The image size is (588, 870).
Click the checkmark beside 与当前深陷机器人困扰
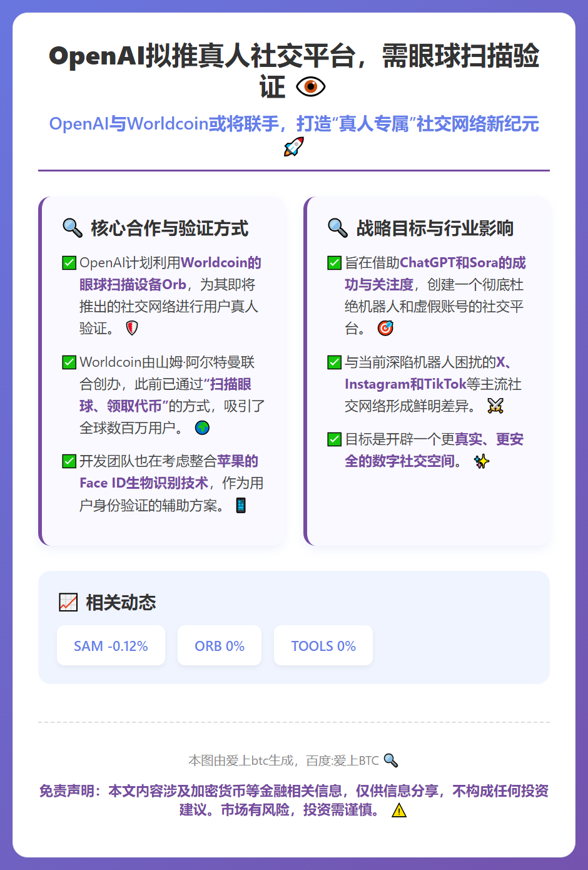pyautogui.click(x=335, y=362)
